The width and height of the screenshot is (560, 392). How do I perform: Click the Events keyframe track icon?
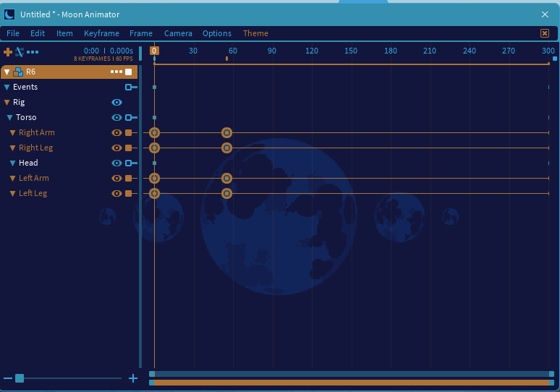(131, 87)
